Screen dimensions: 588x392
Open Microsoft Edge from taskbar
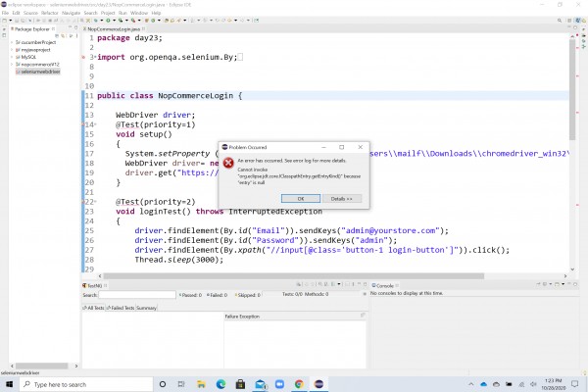tap(220, 384)
